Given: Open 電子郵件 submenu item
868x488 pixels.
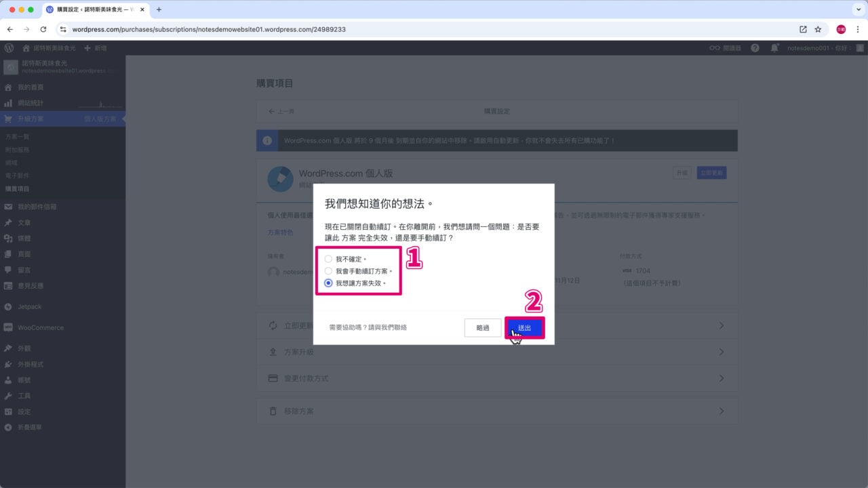Looking at the screenshot, I should (18, 176).
